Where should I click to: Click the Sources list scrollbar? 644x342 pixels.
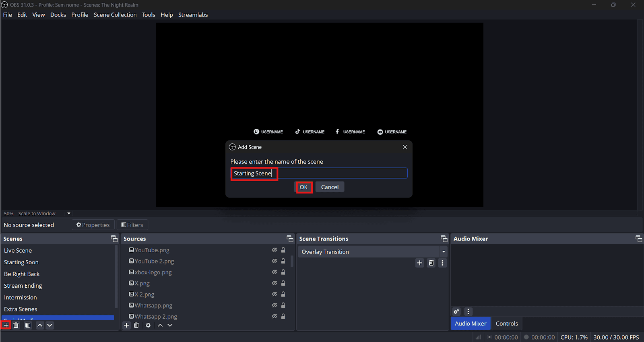[x=292, y=262]
